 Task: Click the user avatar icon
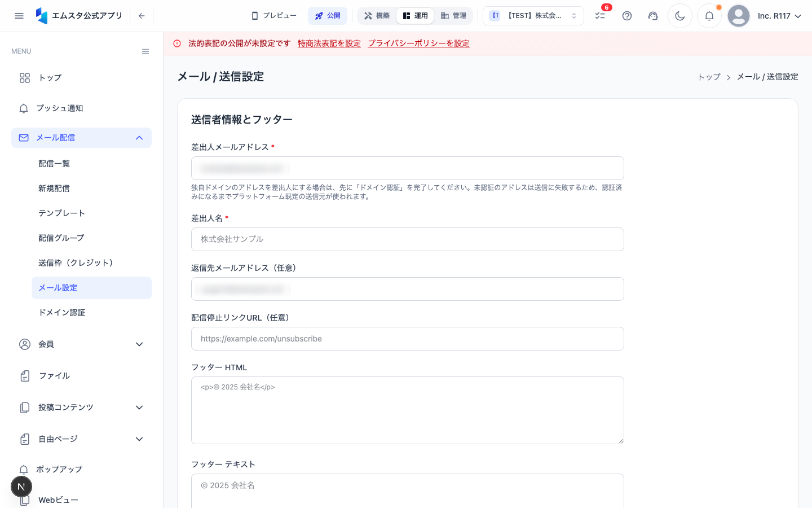coord(739,16)
